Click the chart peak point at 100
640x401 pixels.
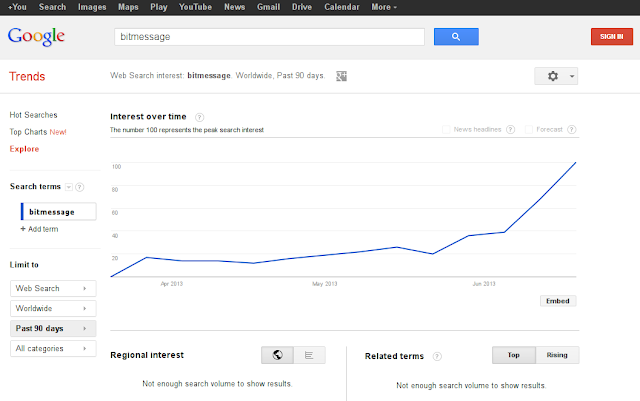tap(576, 163)
